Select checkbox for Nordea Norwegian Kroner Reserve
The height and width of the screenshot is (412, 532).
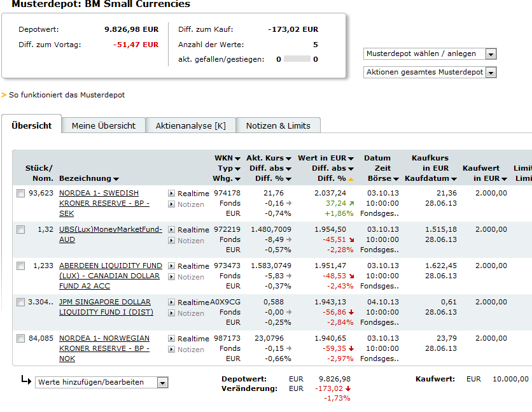point(21,338)
